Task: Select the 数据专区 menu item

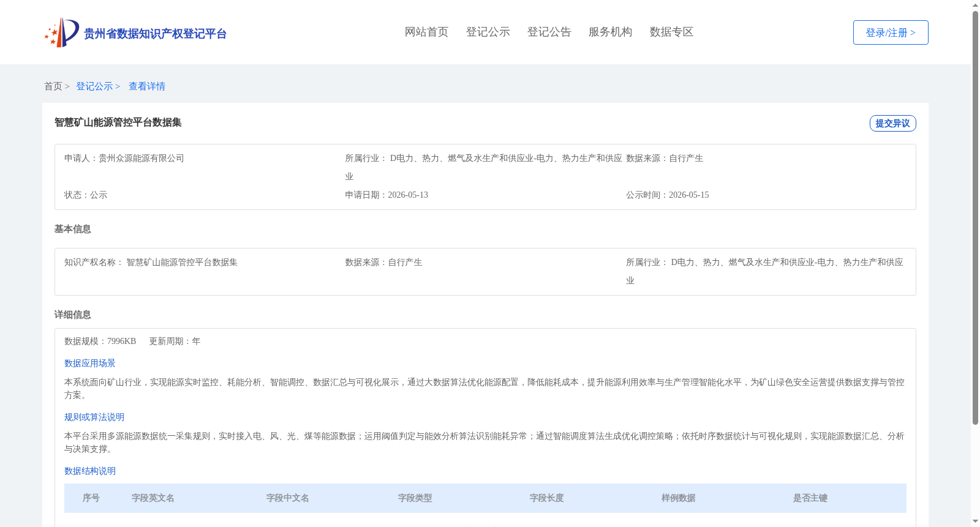Action: coord(671,32)
